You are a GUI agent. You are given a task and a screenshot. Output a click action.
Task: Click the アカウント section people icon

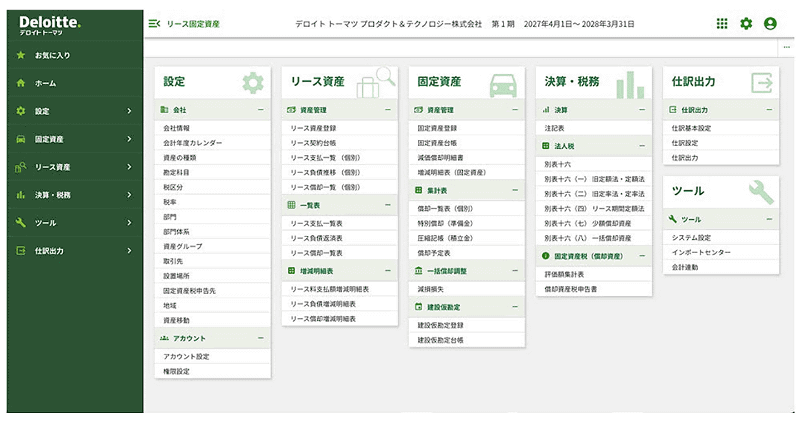[164, 338]
